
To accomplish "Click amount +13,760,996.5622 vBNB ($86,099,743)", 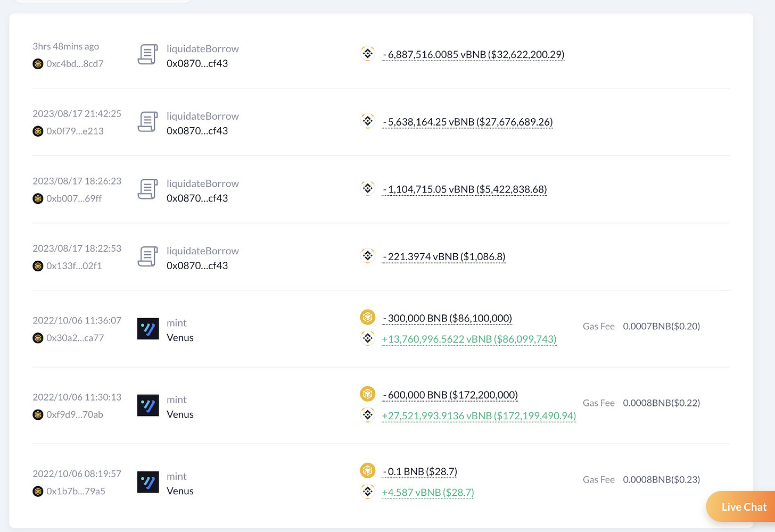I will 469,339.
